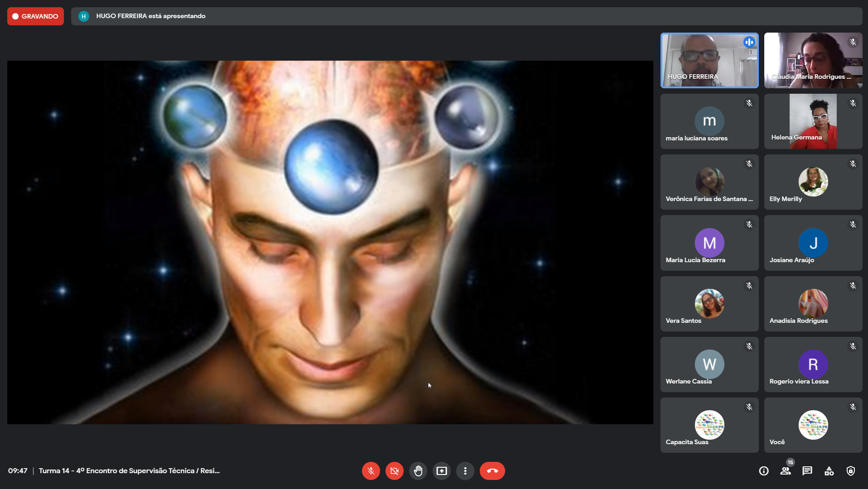Open host controls shield lock icon
Viewport: 868px width, 489px height.
851,471
